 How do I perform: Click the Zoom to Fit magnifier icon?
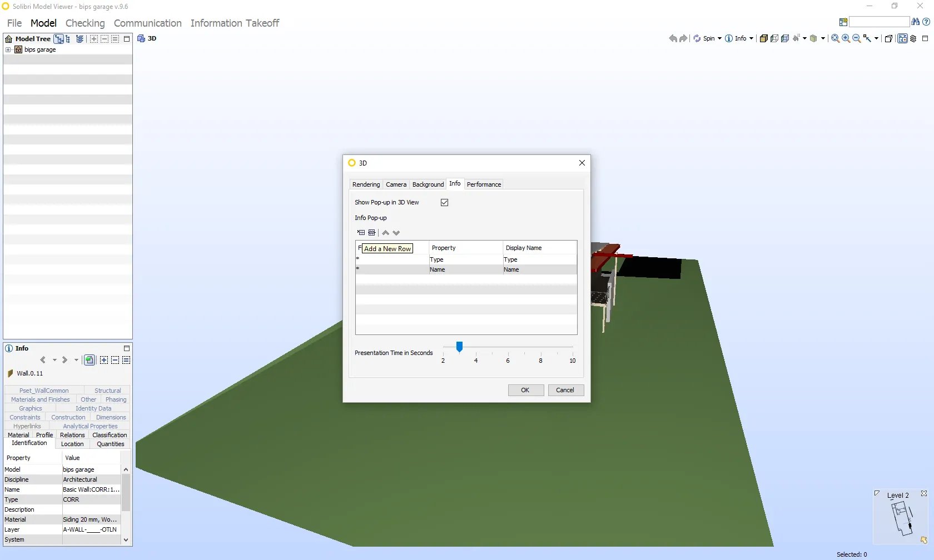(x=835, y=39)
